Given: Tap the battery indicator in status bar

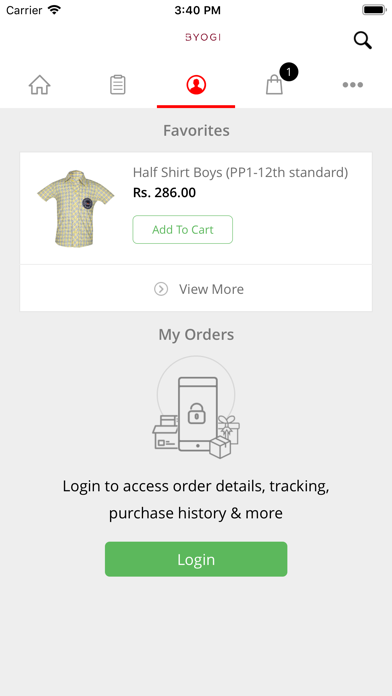Looking at the screenshot, I should coord(374,10).
